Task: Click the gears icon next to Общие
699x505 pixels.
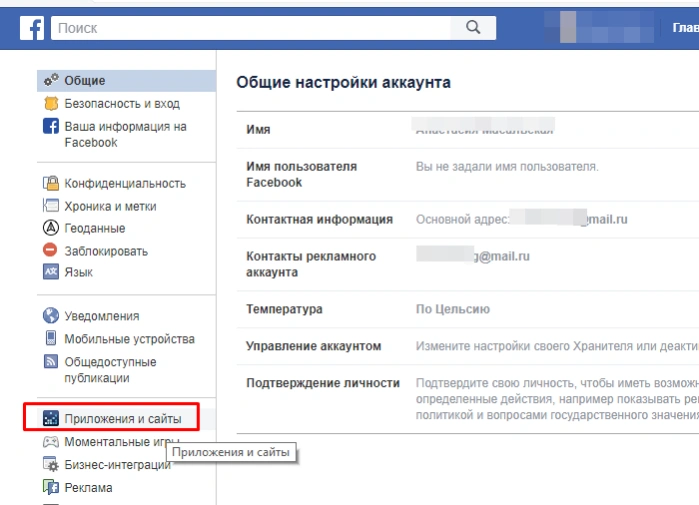Action: point(51,80)
